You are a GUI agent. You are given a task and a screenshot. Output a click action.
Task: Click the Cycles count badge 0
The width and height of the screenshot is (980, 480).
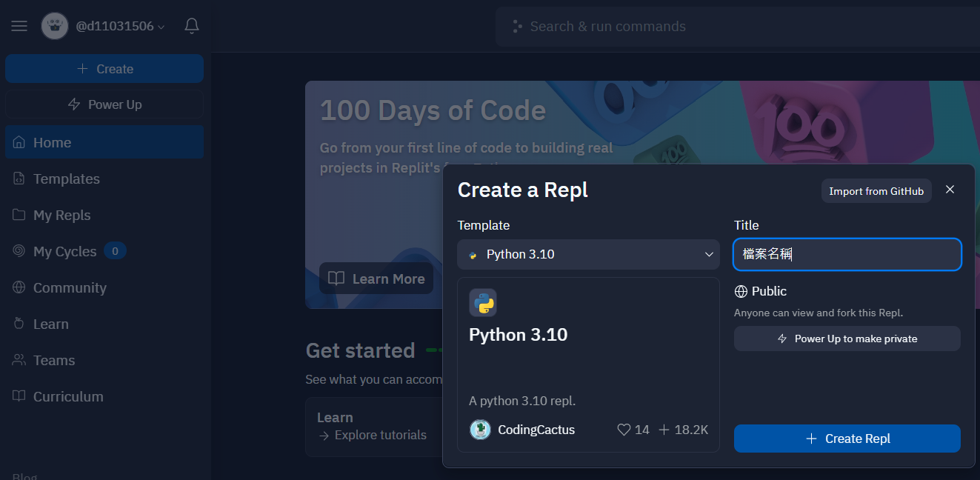pos(115,251)
